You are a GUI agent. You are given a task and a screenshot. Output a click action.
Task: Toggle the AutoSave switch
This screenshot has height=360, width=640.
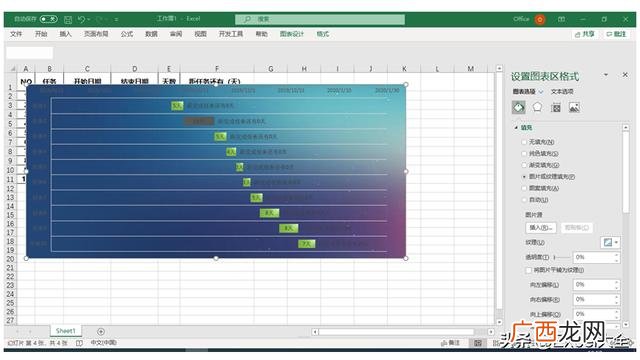49,19
